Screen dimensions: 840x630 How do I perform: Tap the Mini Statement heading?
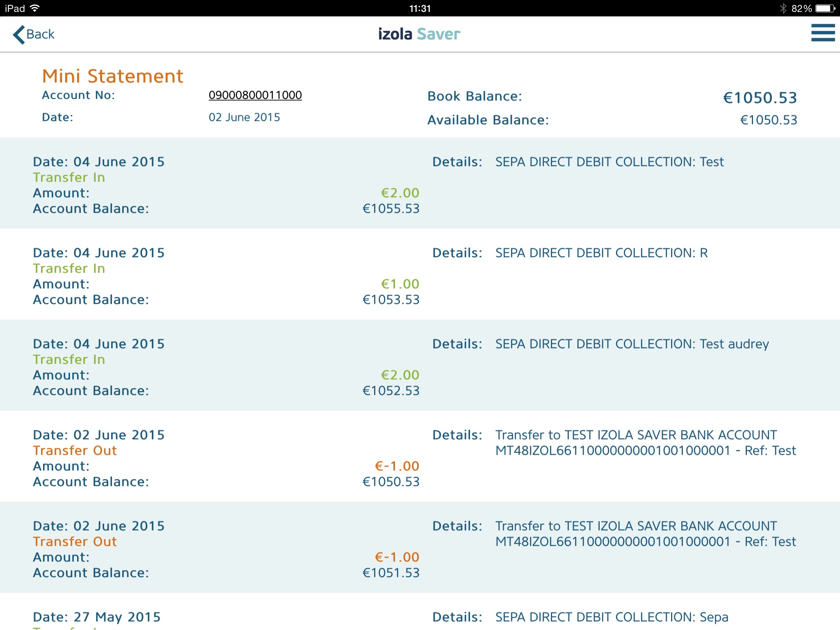113,76
